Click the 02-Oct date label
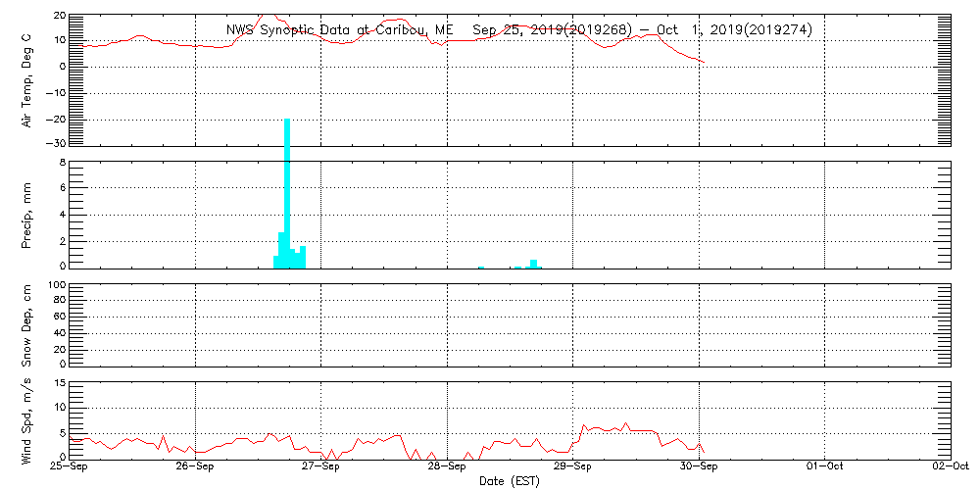The width and height of the screenshot is (980, 490). (949, 467)
